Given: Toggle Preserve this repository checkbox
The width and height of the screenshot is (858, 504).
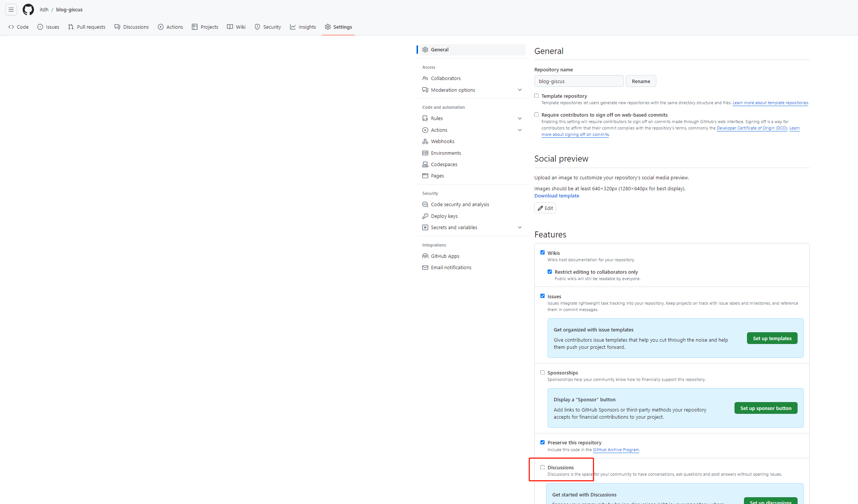Looking at the screenshot, I should click(543, 442).
